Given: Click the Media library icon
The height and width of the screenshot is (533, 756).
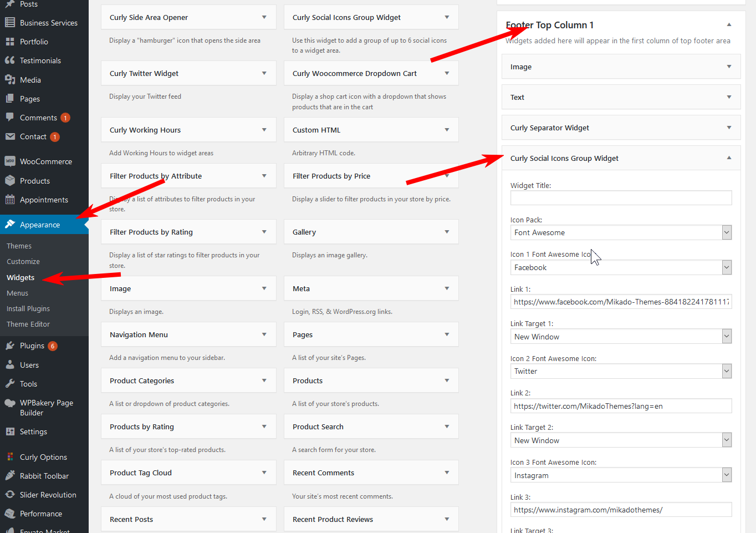Looking at the screenshot, I should click(10, 80).
